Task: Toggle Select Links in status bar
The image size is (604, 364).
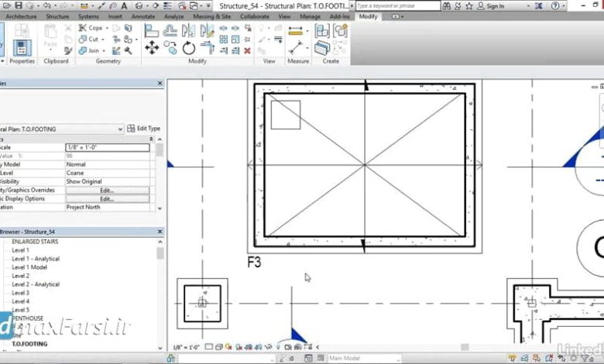Action: pyautogui.click(x=513, y=359)
